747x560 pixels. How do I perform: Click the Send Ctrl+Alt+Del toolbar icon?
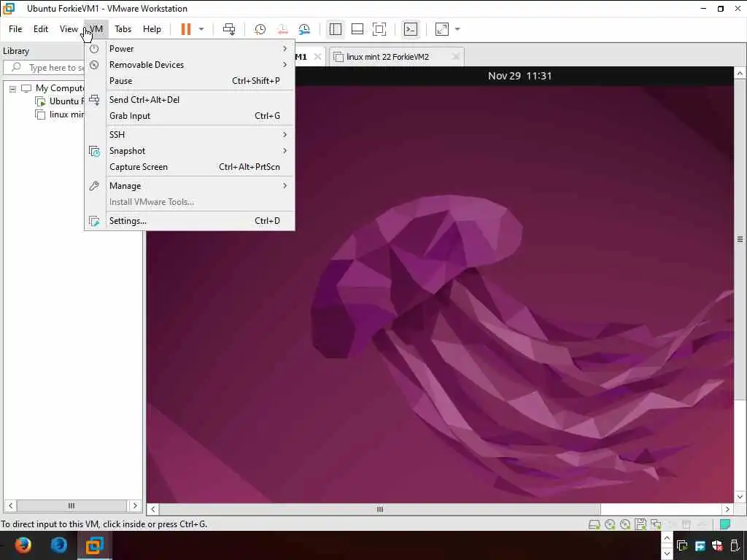pos(229,29)
